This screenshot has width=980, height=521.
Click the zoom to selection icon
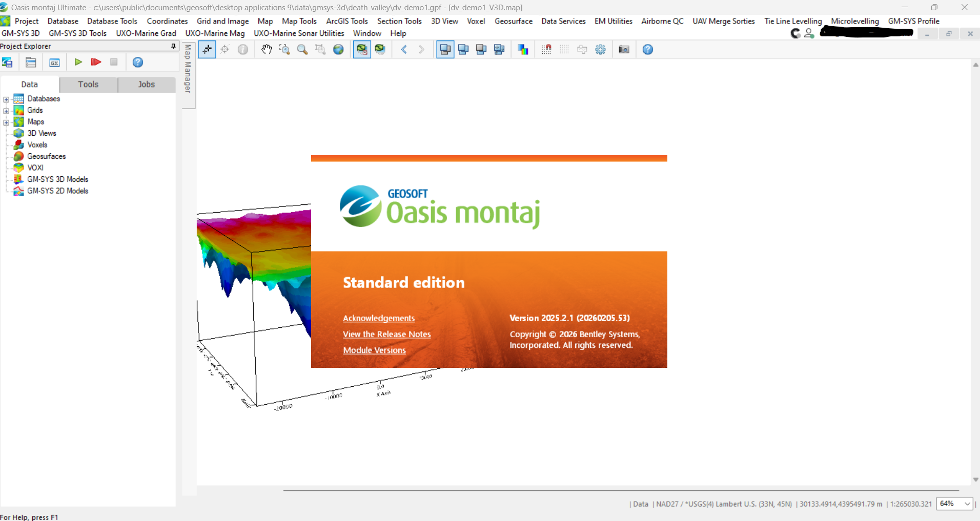pos(320,50)
